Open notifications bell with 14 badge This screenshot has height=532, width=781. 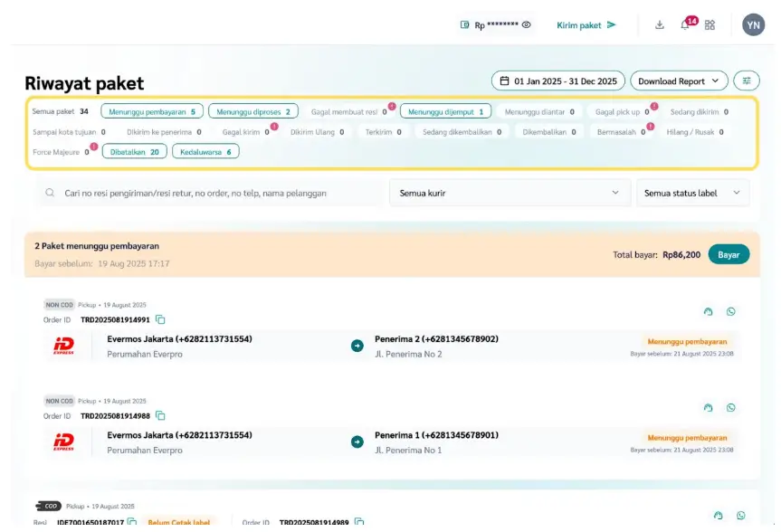click(685, 25)
